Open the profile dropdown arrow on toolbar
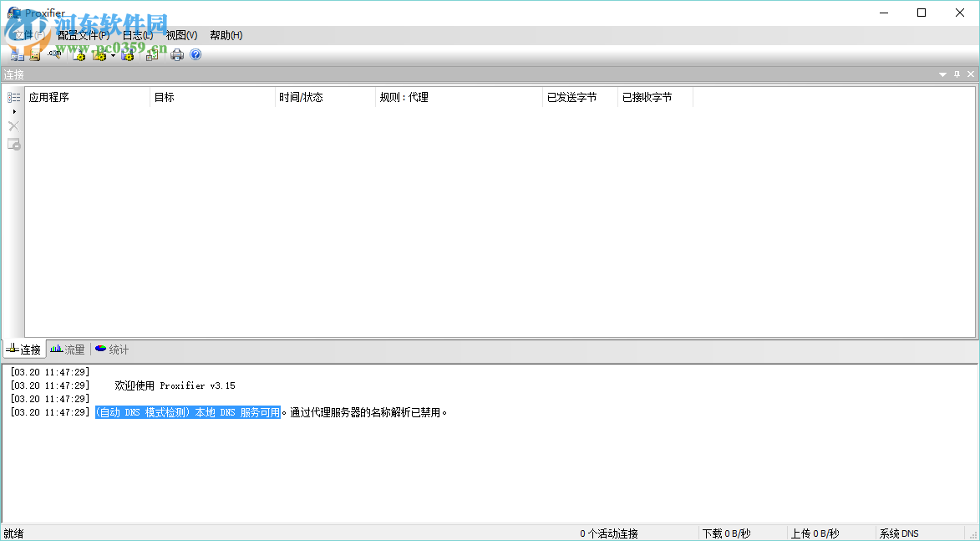Viewport: 980px width, 541px height. (x=113, y=54)
